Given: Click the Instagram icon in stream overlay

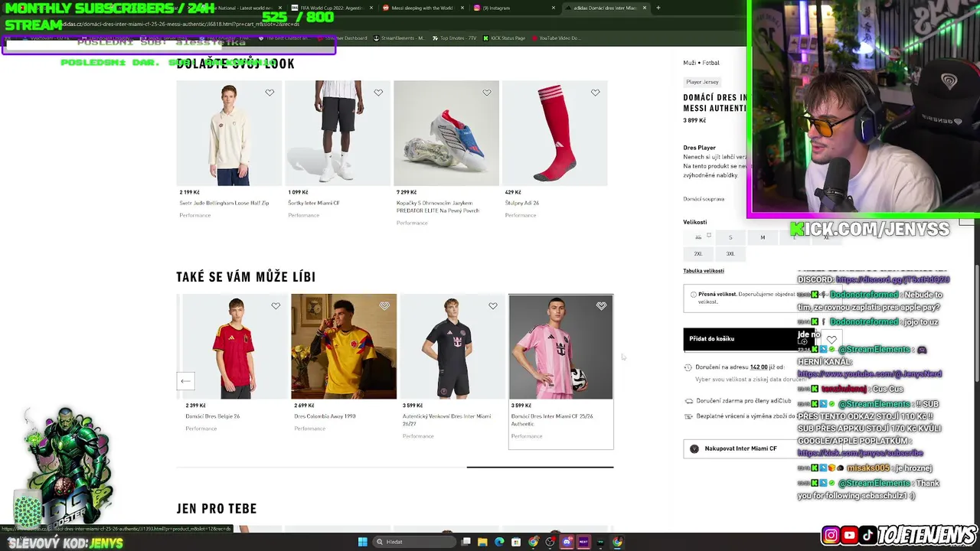Looking at the screenshot, I should 831,536.
